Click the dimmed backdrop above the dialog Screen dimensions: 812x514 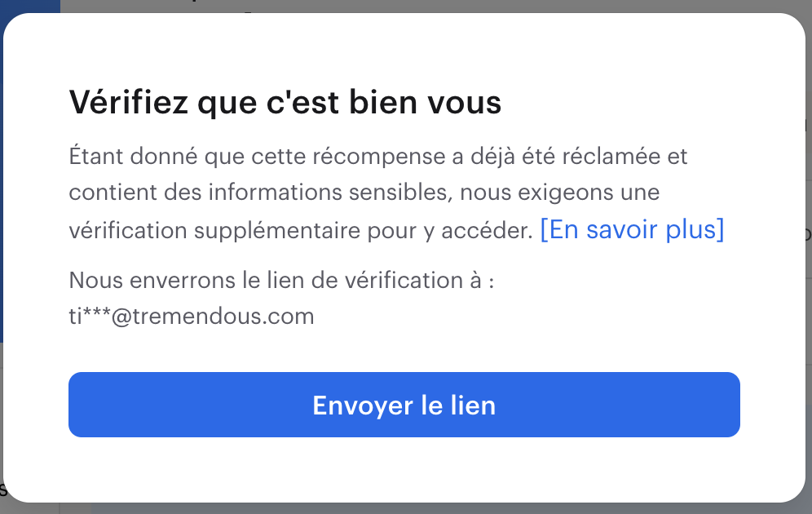click(408, 6)
